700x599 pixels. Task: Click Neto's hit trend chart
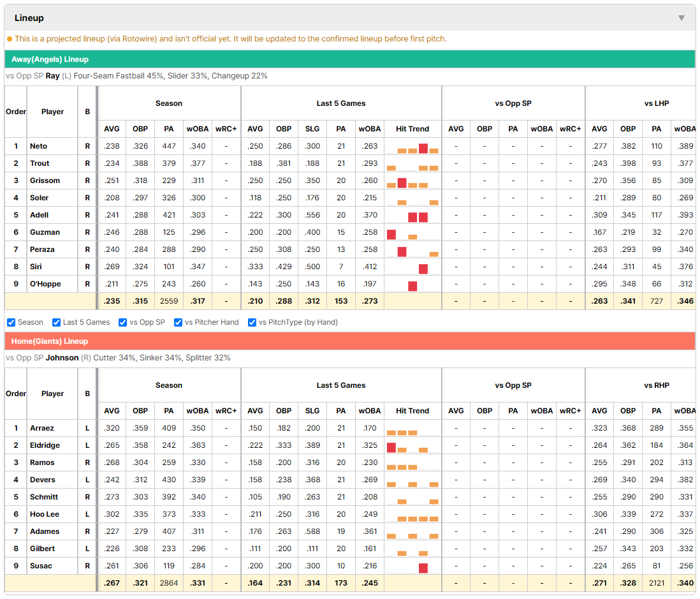(412, 147)
